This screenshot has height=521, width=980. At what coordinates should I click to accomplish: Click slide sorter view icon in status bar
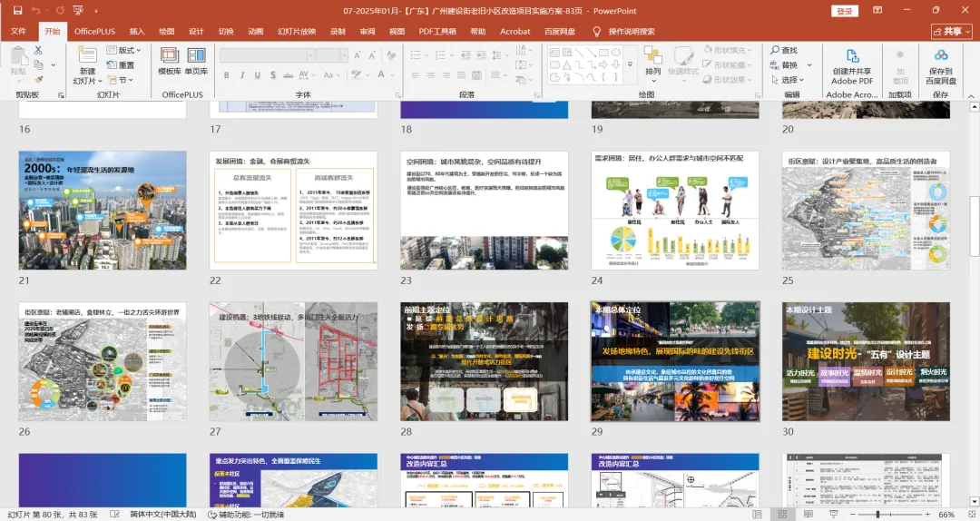(782, 514)
